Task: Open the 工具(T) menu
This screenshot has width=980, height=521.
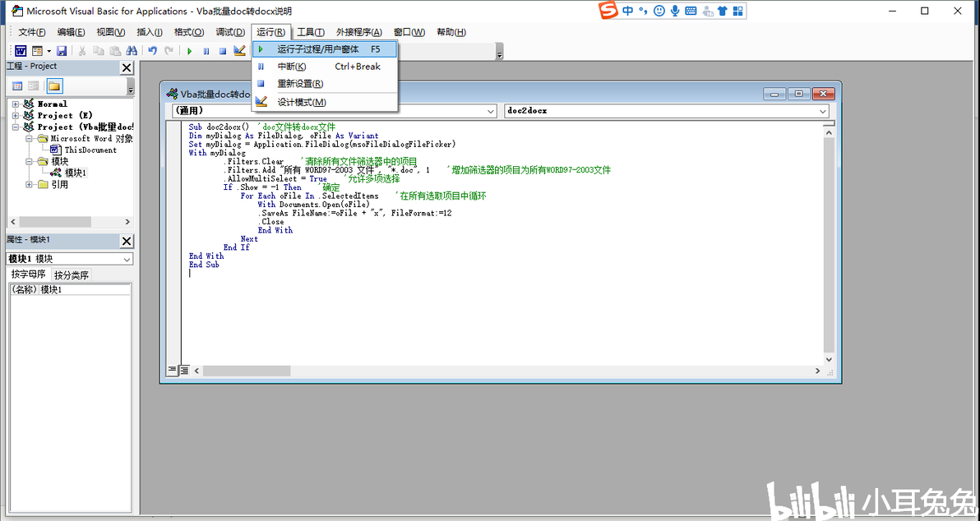Action: (311, 33)
